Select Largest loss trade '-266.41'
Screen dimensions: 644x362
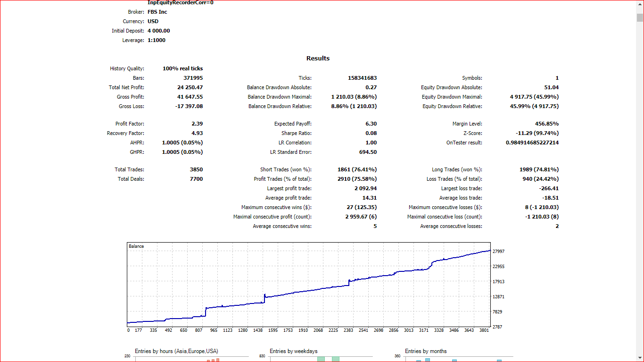click(x=549, y=188)
